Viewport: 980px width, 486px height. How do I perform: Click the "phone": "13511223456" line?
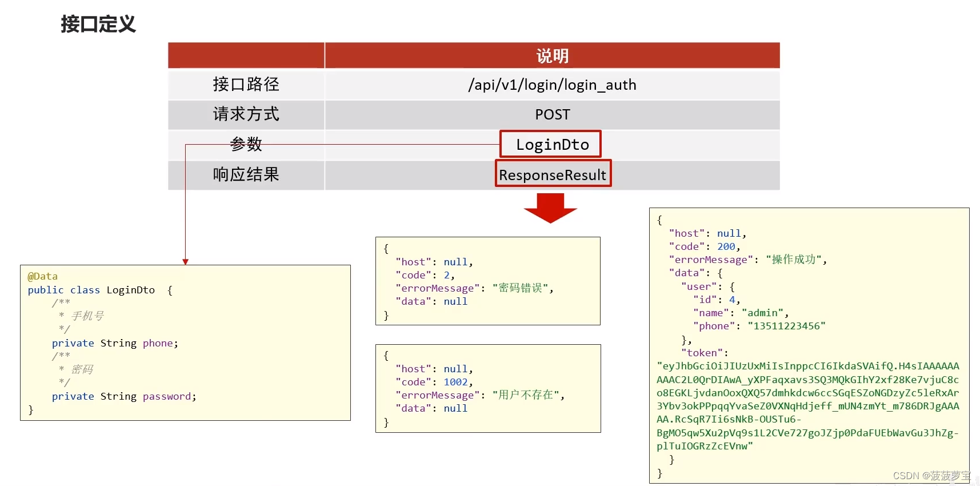pyautogui.click(x=759, y=326)
